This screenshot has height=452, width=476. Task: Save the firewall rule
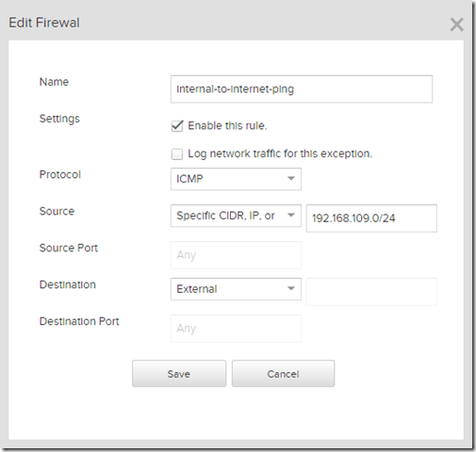tap(179, 374)
